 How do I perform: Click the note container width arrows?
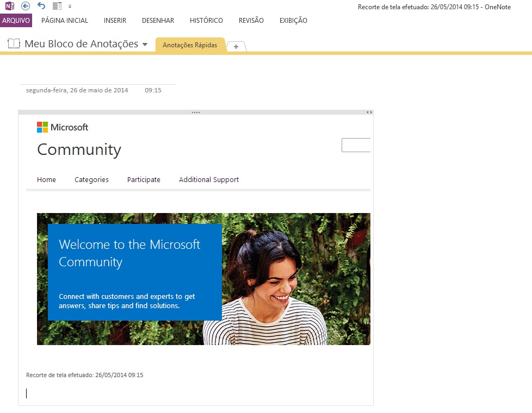369,112
